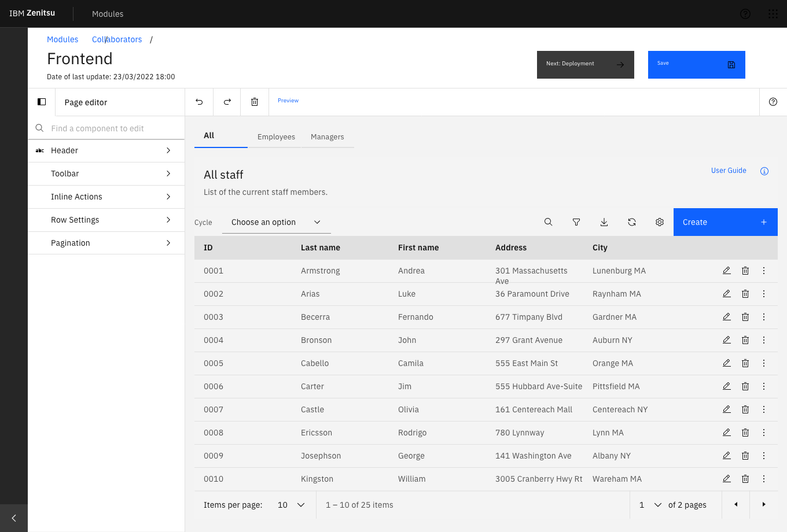Open the User Guide link
787x532 pixels.
[x=729, y=171]
